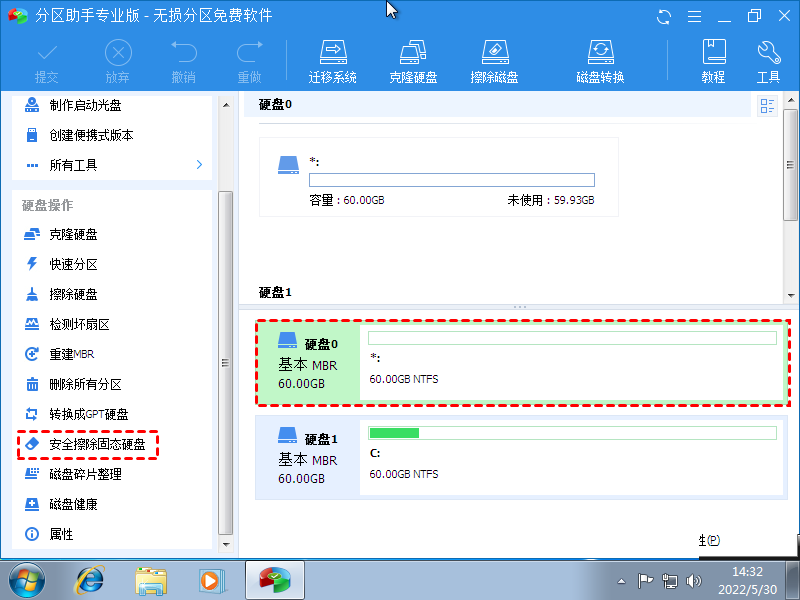Image resolution: width=800 pixels, height=600 pixels.
Task: Click the 撤销 (Undo) toolbar icon
Action: [184, 62]
